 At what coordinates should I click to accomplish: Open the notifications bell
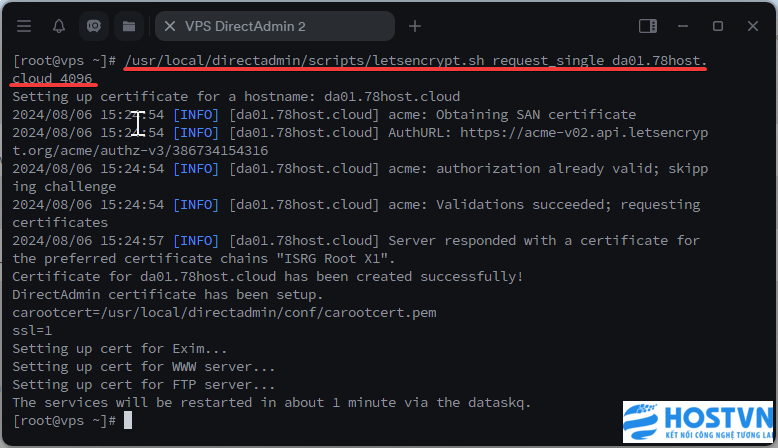59,26
